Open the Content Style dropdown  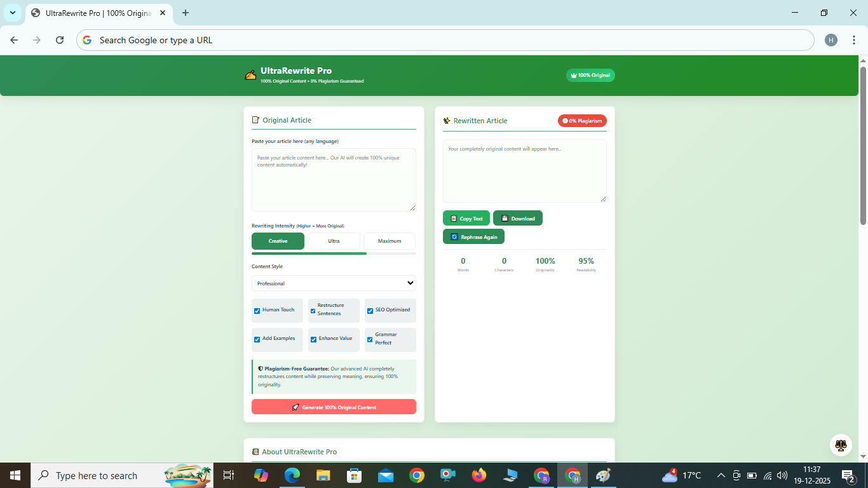coord(334,283)
